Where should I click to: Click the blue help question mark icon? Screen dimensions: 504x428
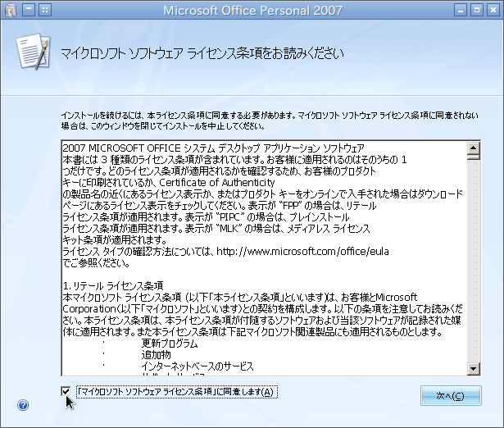[x=23, y=405]
